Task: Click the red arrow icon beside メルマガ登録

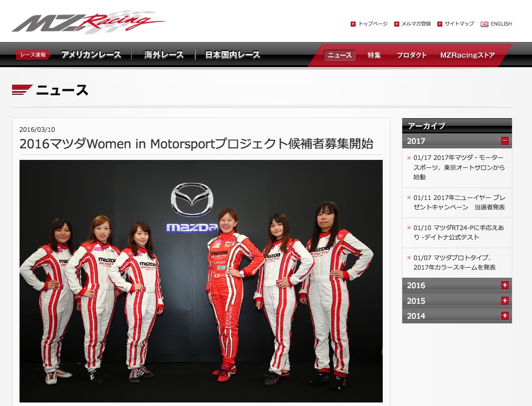Action: coord(396,24)
